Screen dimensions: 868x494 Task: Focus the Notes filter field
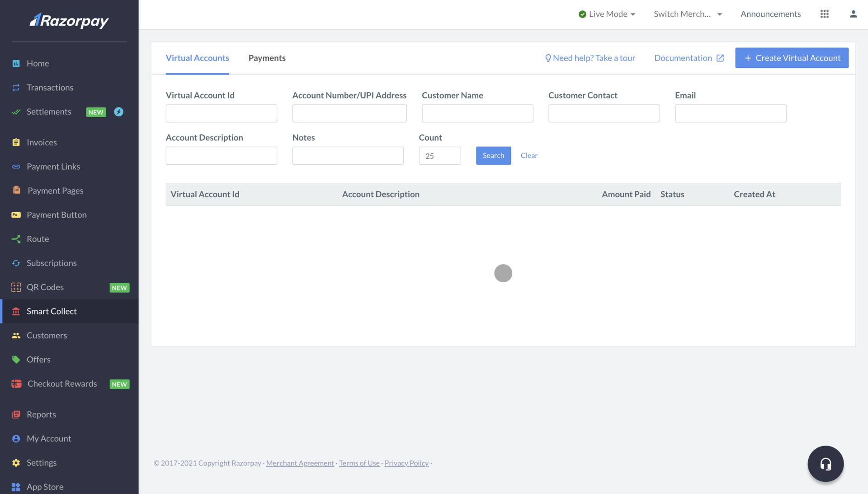tap(348, 156)
